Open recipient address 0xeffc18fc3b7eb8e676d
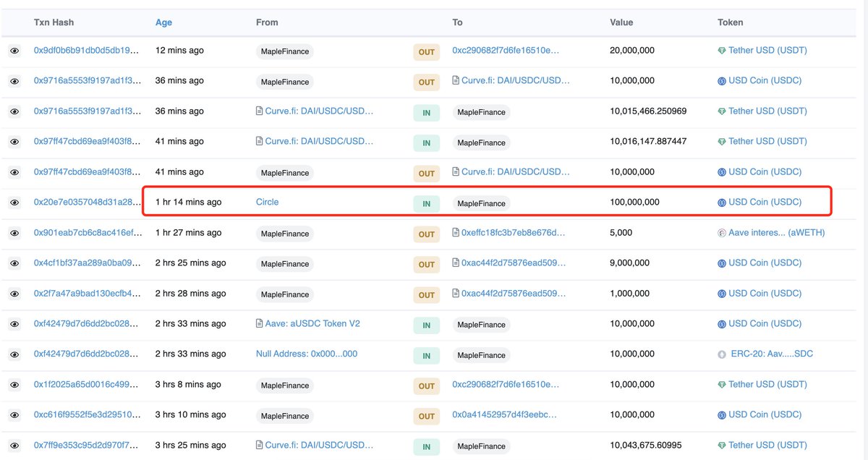 514,233
